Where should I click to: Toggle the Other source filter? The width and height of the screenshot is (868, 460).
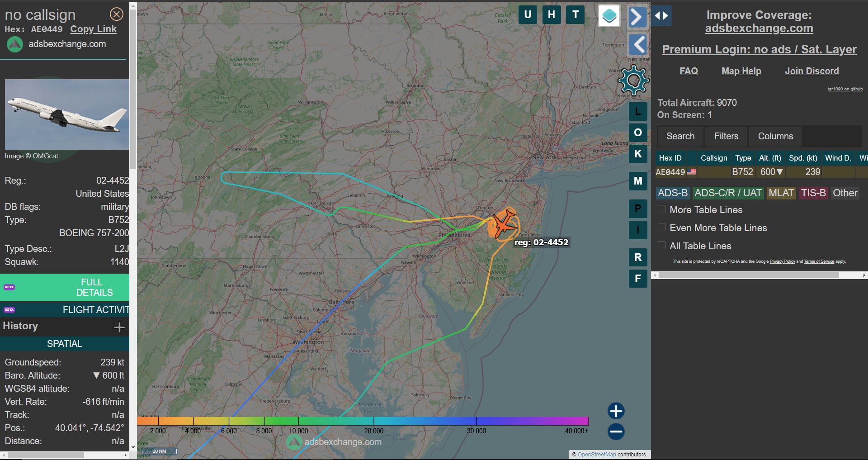pyautogui.click(x=845, y=193)
